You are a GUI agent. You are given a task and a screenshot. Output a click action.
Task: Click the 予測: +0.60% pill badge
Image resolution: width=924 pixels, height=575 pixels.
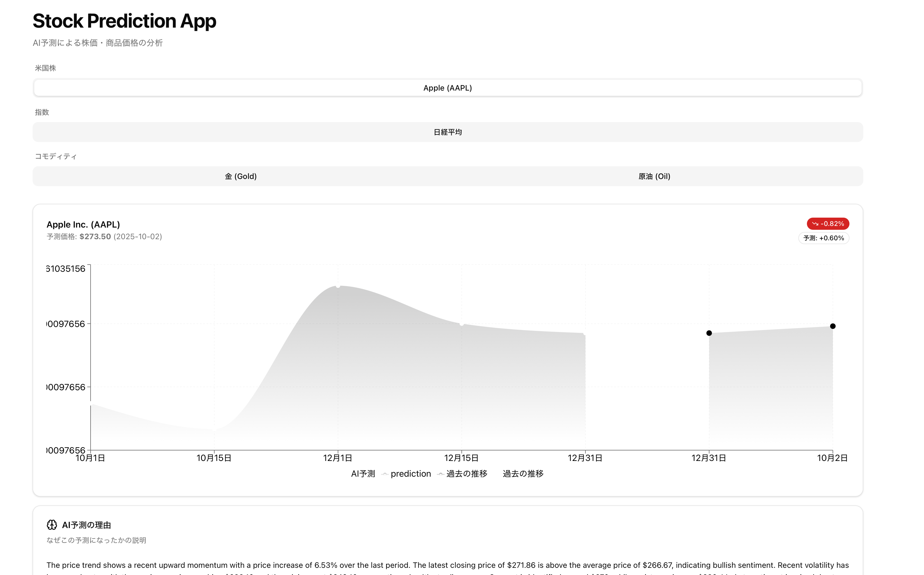(x=824, y=238)
